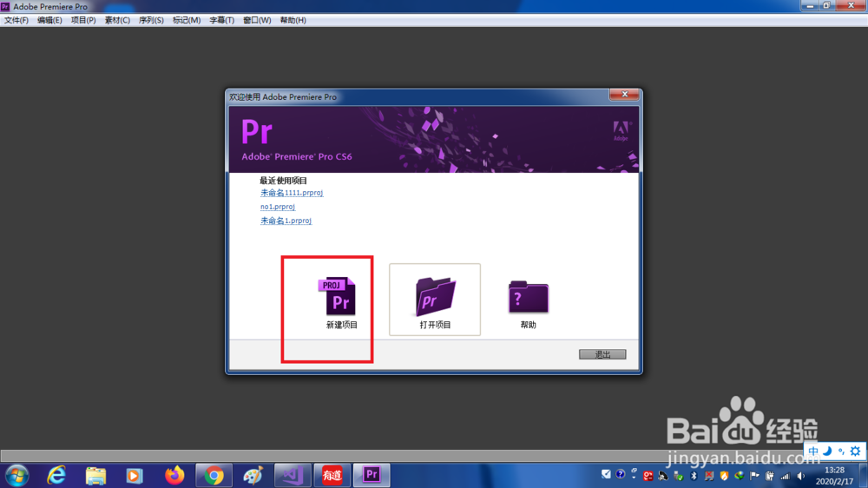Click the Windows Start orb
Screen dimensions: 868x488
click(x=16, y=475)
